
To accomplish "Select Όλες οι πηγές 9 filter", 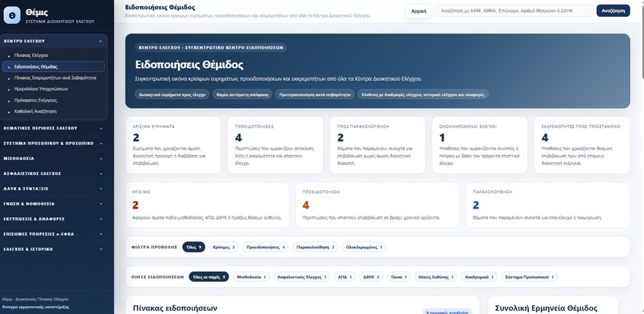I will pyautogui.click(x=209, y=277).
